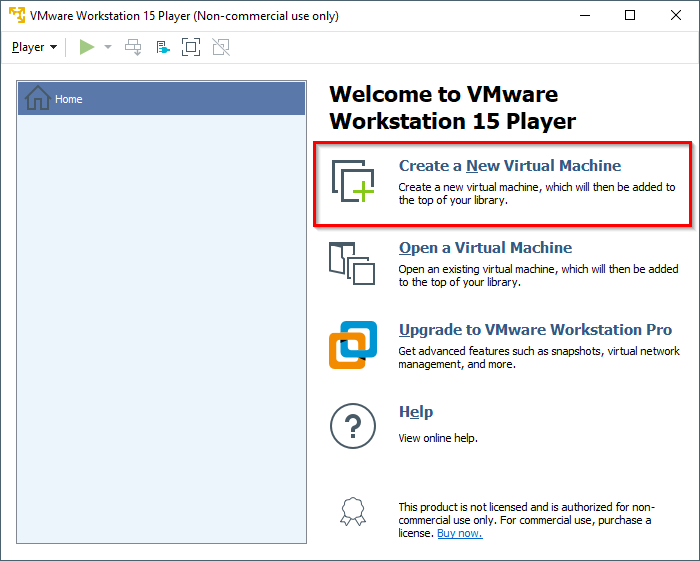Click Create a New Virtual Machine link
The height and width of the screenshot is (561, 700).
(510, 166)
